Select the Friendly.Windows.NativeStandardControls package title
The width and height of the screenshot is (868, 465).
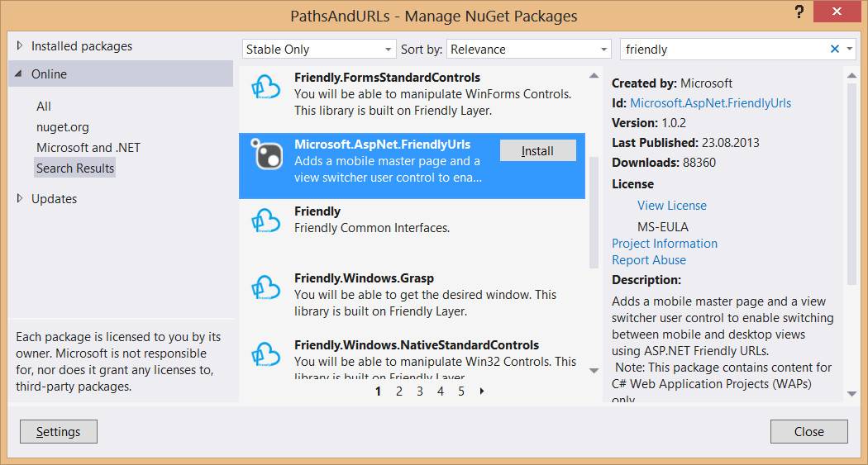[x=417, y=345]
